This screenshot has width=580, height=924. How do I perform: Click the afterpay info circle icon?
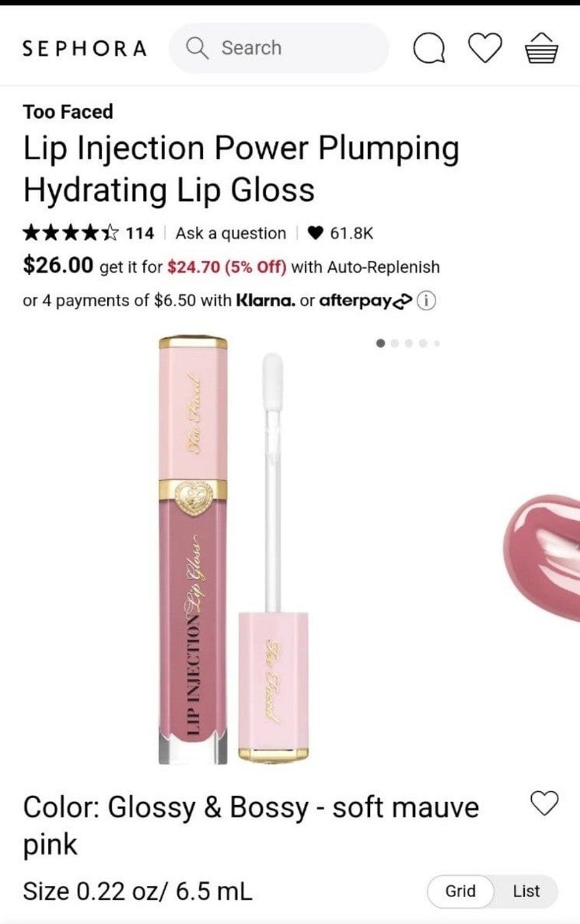[426, 301]
